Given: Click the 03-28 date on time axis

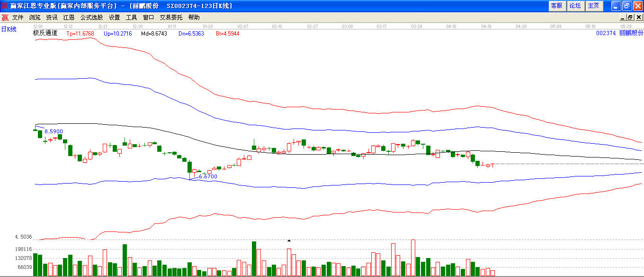Looking at the screenshot, I should (x=417, y=27).
